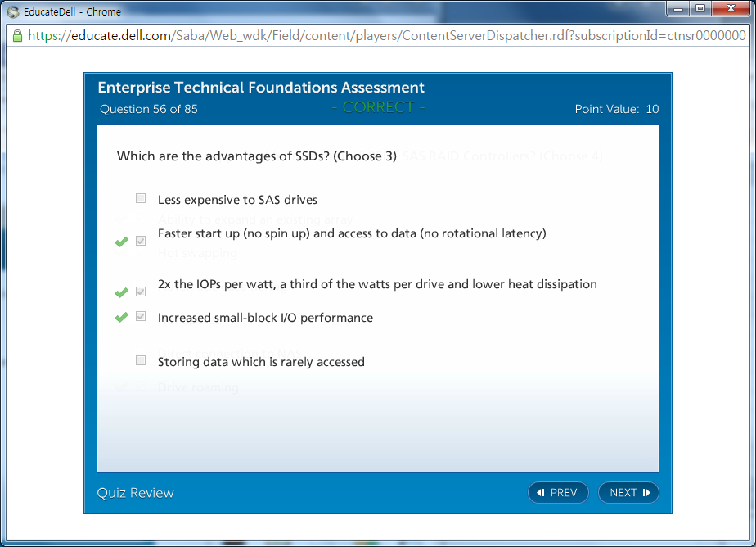
Task: Click the Quiz Review label
Action: [x=136, y=492]
